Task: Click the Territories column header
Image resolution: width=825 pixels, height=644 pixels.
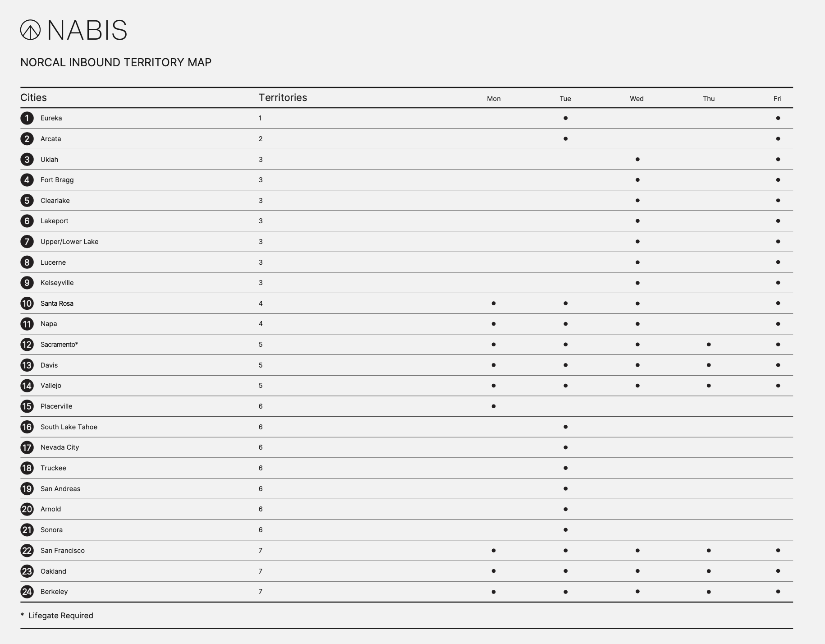Action: pyautogui.click(x=283, y=97)
